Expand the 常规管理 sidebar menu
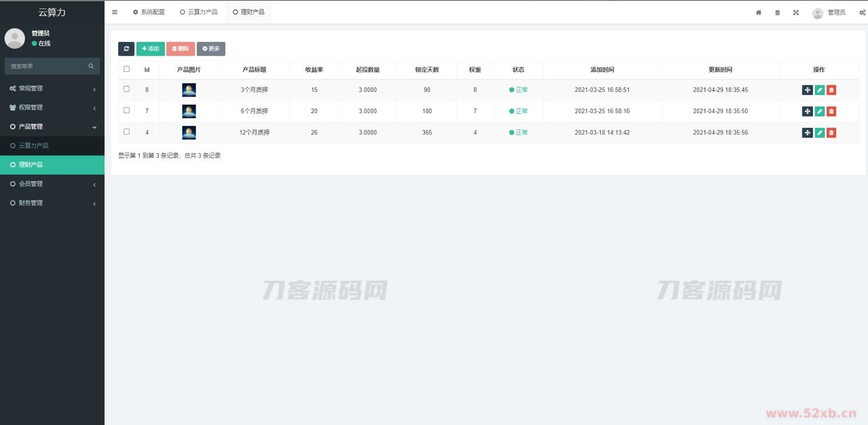The height and width of the screenshot is (425, 868). [x=52, y=88]
